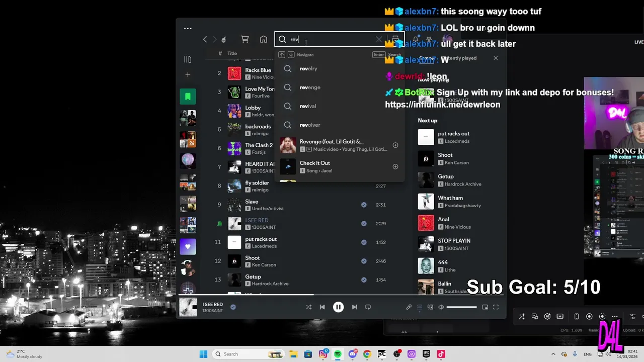644x362 pixels.
Task: Go to Spotify Home
Action: [264, 39]
